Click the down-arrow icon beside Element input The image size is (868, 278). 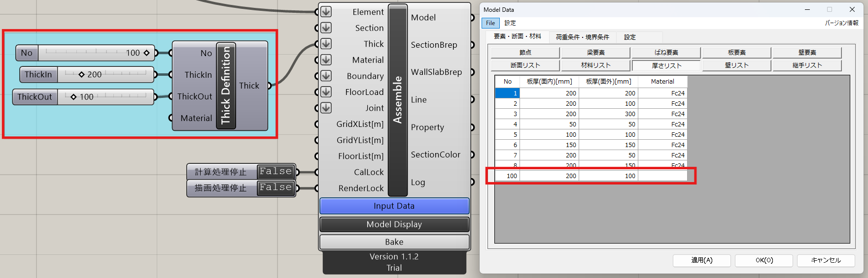pyautogui.click(x=326, y=12)
